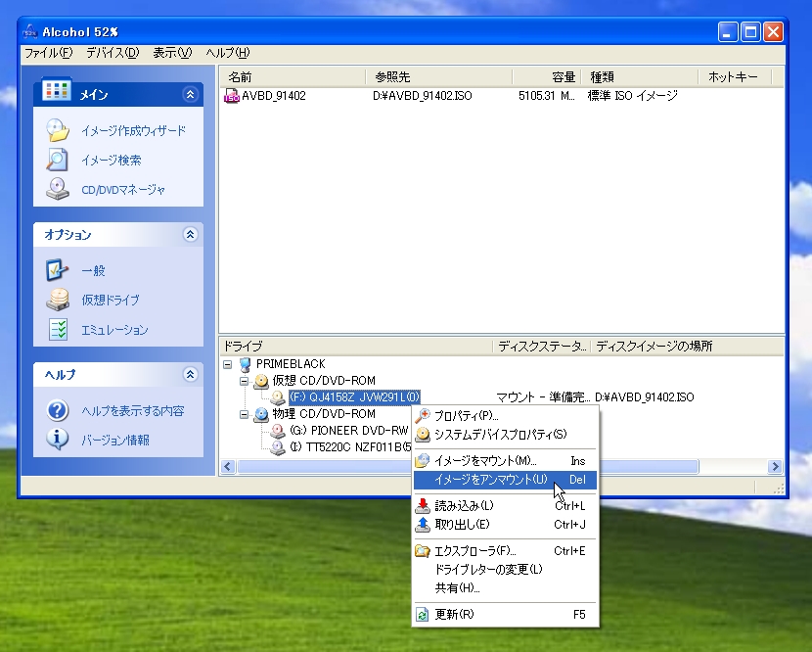812x652 pixels.
Task: Click the 物理 CD/DVD-ROM group icon
Action: coord(261,414)
